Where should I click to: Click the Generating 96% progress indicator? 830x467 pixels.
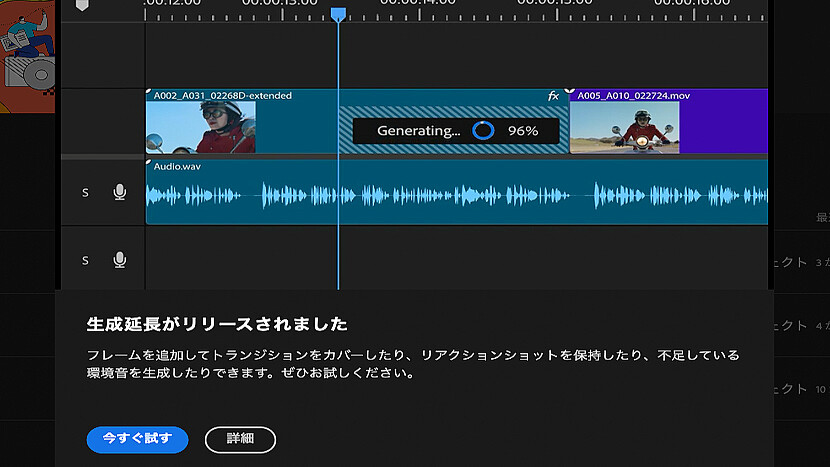(456, 131)
